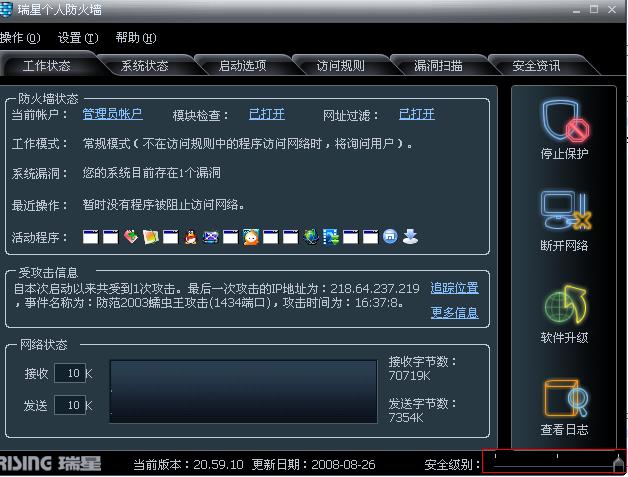Click 已打开 link next to 模块检查
This screenshot has width=628, height=477.
point(267,115)
